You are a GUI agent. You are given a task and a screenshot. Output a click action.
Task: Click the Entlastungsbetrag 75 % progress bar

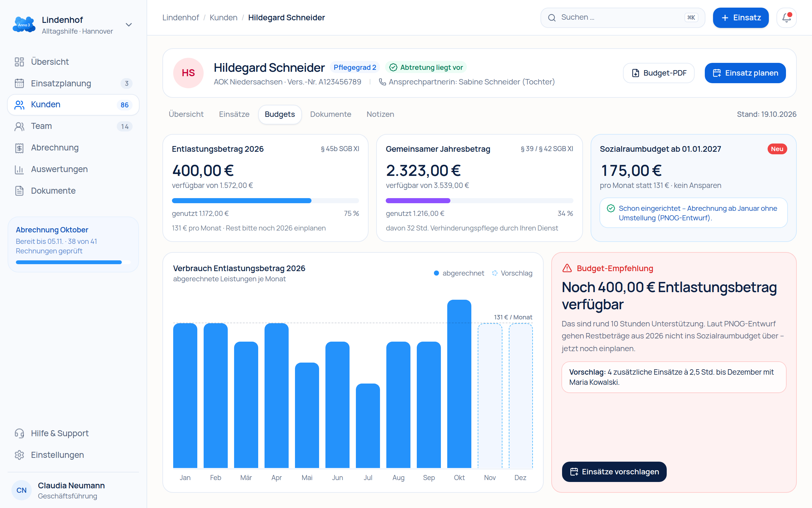[265, 201]
